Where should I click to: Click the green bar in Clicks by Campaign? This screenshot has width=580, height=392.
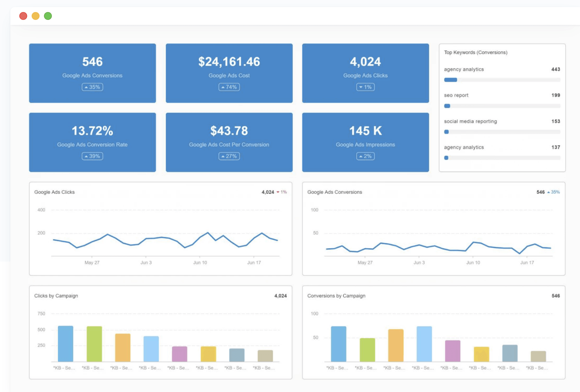click(94, 344)
